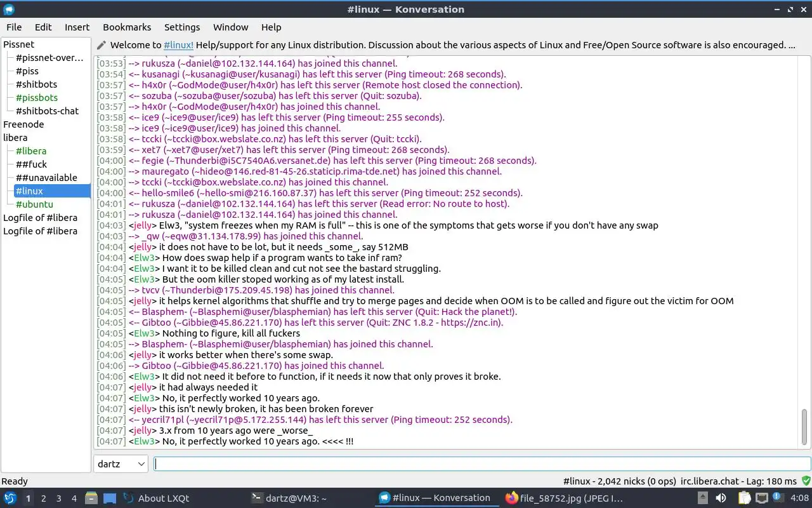Select the Pissnet server in the tree

click(19, 44)
